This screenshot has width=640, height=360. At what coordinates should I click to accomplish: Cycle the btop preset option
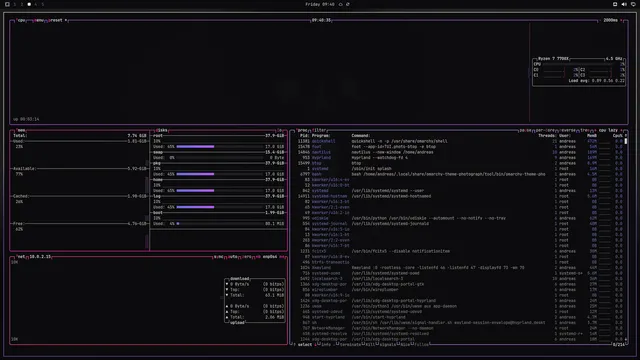point(56,20)
